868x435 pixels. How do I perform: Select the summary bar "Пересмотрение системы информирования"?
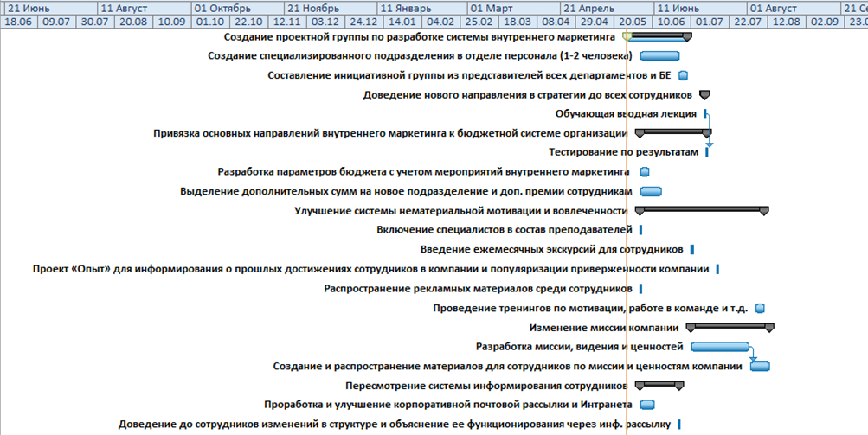[x=659, y=384]
